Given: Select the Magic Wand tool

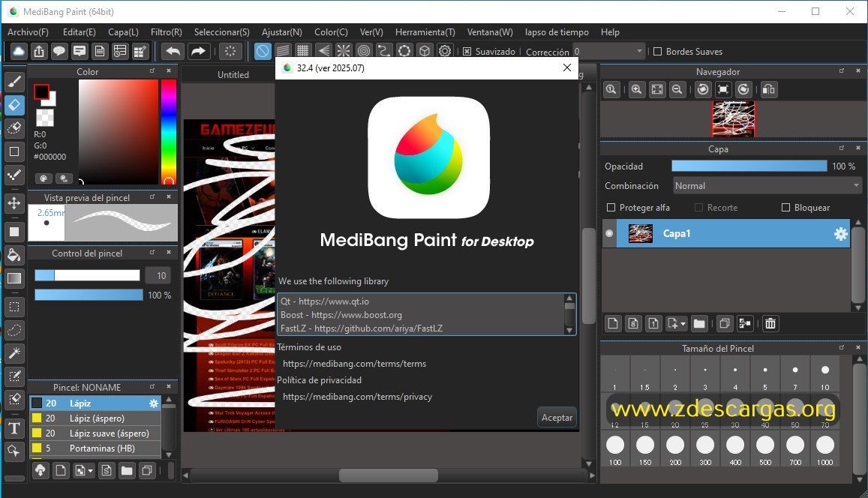Looking at the screenshot, I should (x=14, y=353).
